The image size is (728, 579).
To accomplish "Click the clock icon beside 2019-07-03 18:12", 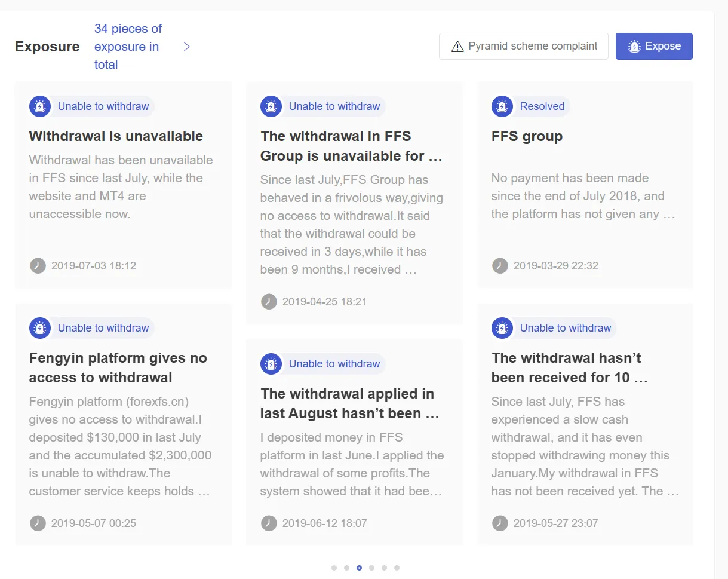I will [x=38, y=266].
